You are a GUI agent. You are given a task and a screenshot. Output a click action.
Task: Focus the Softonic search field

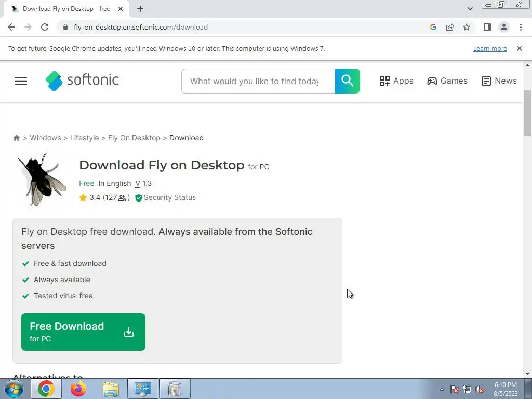pos(258,81)
